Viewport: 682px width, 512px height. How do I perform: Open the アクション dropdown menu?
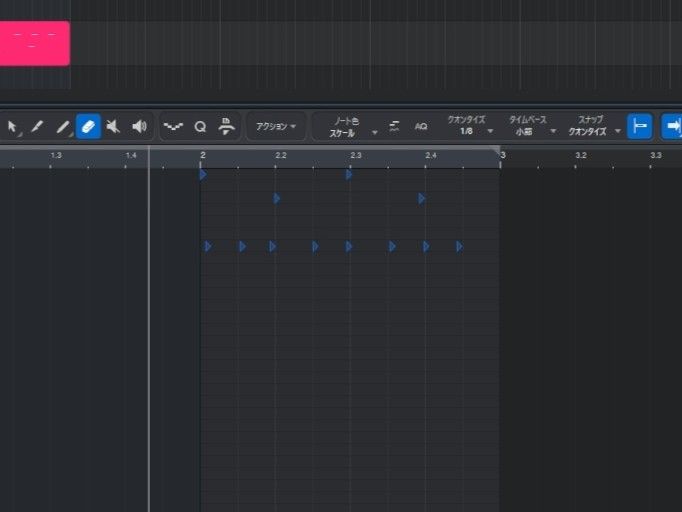(x=276, y=127)
